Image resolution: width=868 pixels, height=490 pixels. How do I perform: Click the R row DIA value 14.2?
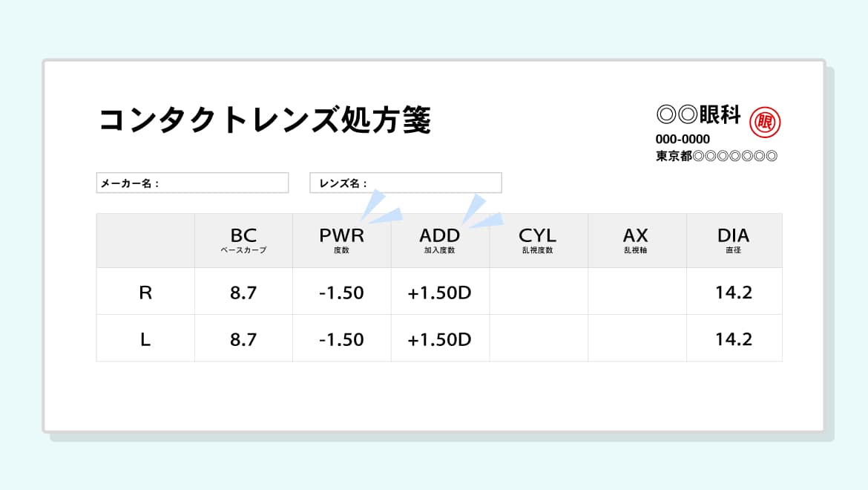(734, 293)
